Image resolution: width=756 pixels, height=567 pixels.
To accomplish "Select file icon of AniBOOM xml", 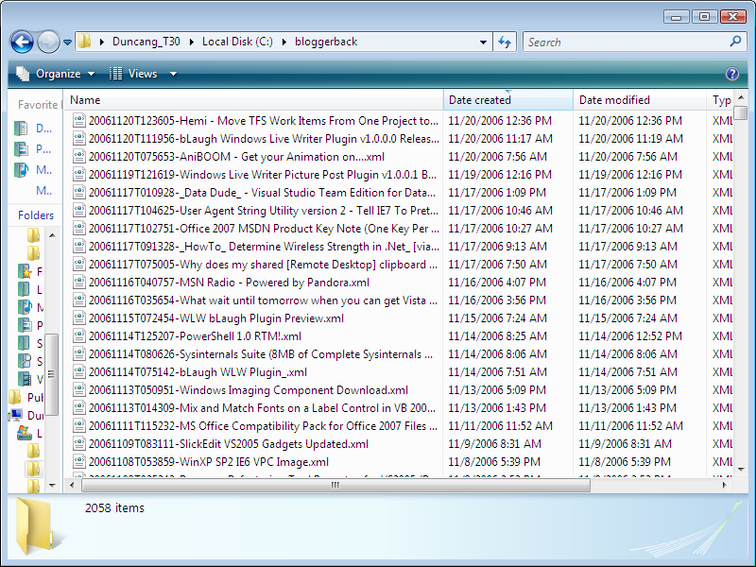I will pos(79,156).
